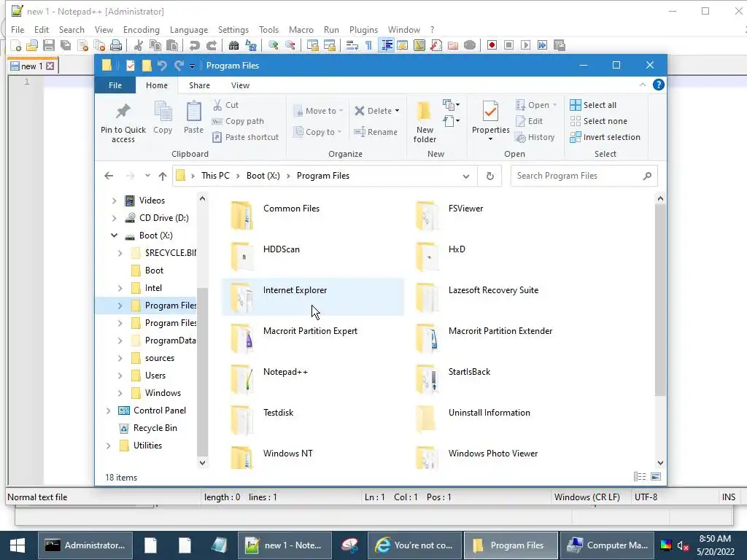Collapse Boot (X:) tree node
747x560 pixels.
[x=115, y=236]
